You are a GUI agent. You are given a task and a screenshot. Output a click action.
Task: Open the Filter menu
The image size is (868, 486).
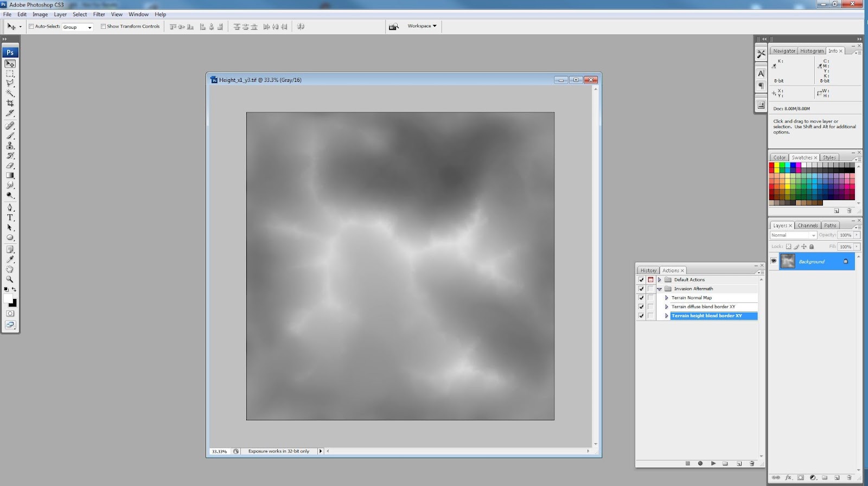pos(99,14)
